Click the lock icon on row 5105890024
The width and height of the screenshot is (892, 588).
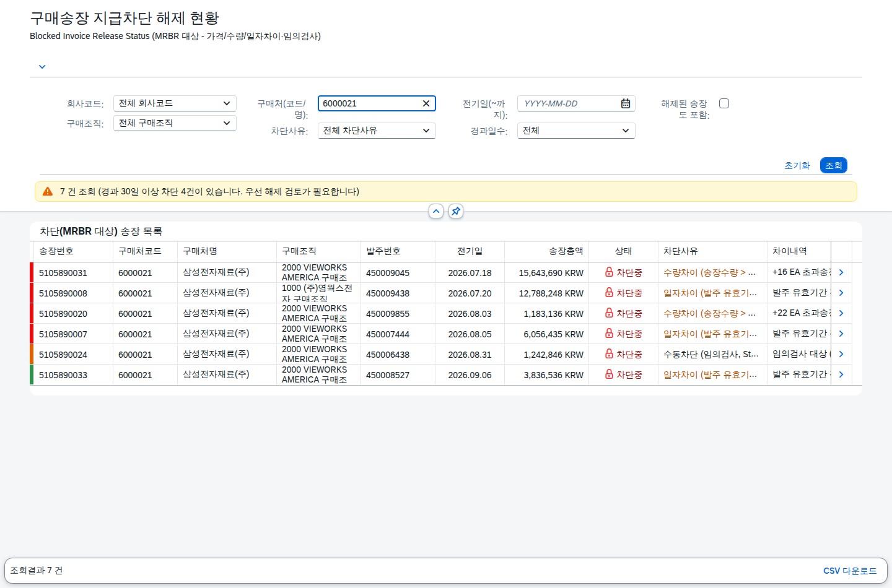tap(609, 354)
